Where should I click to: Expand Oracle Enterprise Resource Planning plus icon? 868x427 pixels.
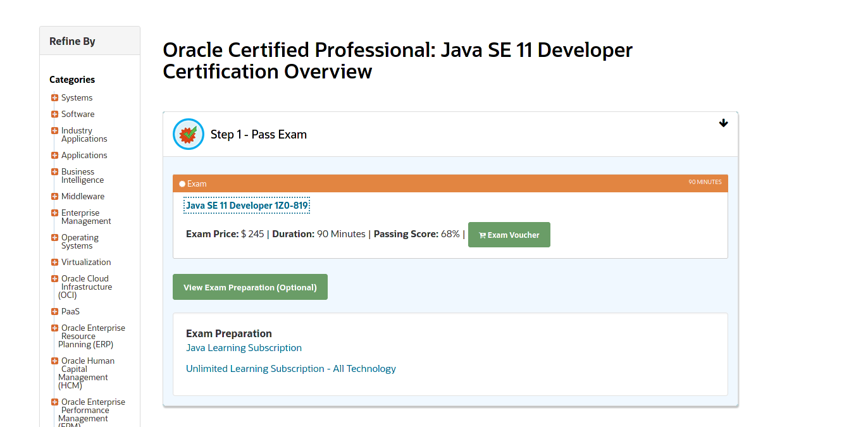click(54, 328)
